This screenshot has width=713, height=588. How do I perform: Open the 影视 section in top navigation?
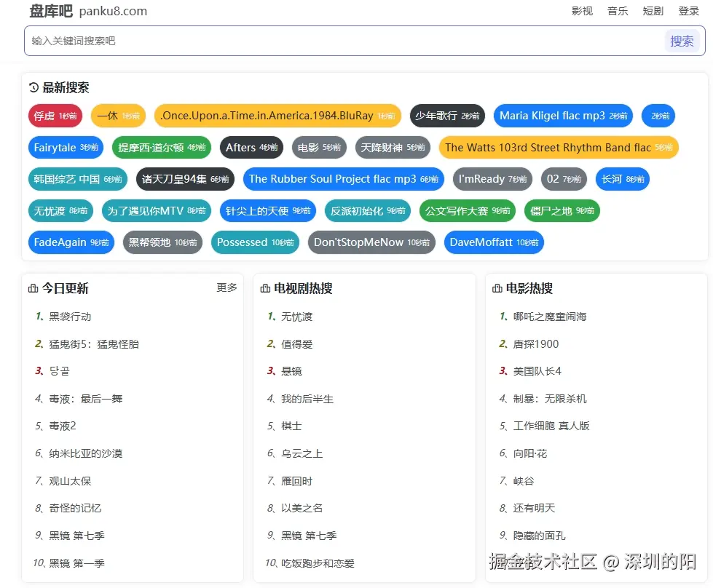[583, 11]
